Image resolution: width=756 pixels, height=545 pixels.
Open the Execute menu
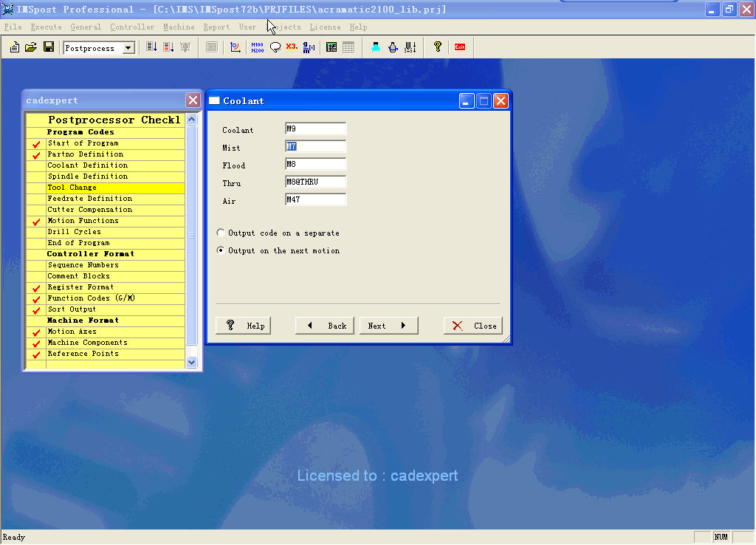click(47, 27)
